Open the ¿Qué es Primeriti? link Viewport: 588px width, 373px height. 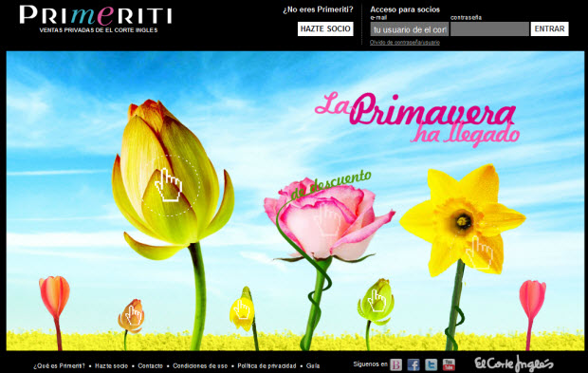pyautogui.click(x=59, y=365)
